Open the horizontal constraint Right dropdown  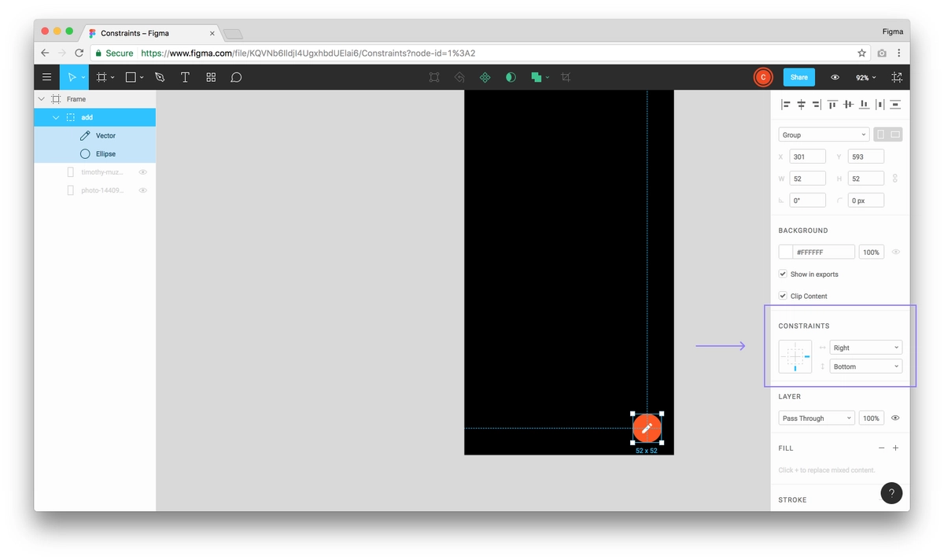[865, 347]
